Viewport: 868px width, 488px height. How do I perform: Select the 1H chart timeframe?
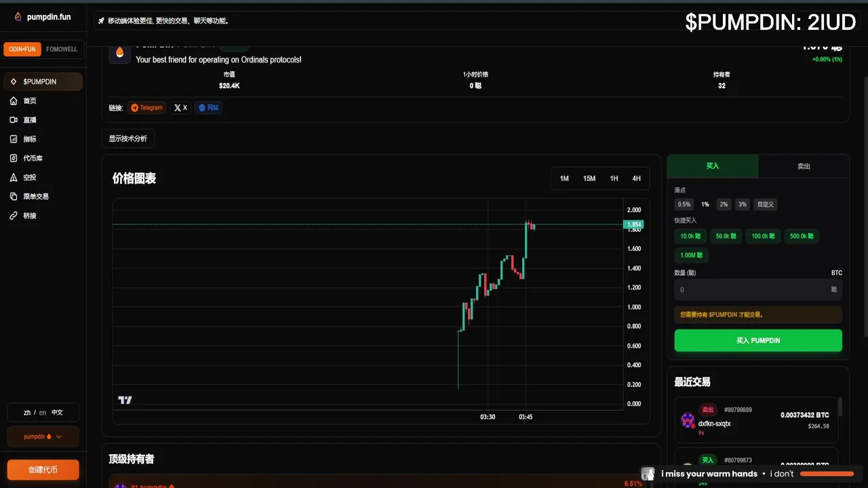(x=614, y=178)
